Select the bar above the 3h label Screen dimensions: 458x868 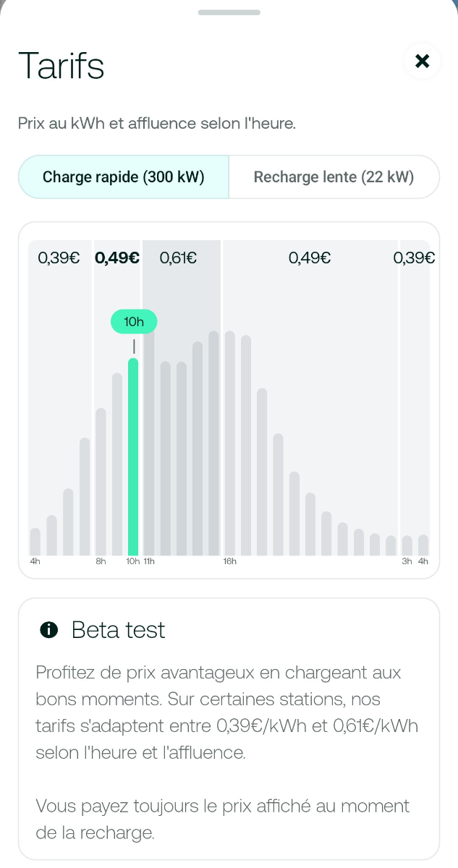pos(407,545)
